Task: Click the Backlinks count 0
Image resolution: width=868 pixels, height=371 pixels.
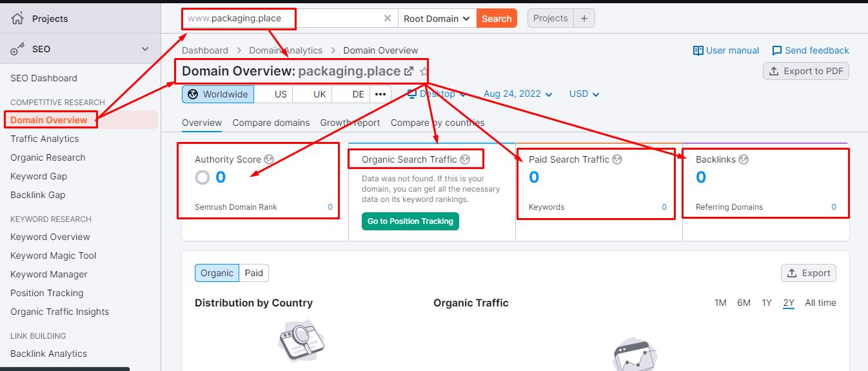Action: coord(701,177)
